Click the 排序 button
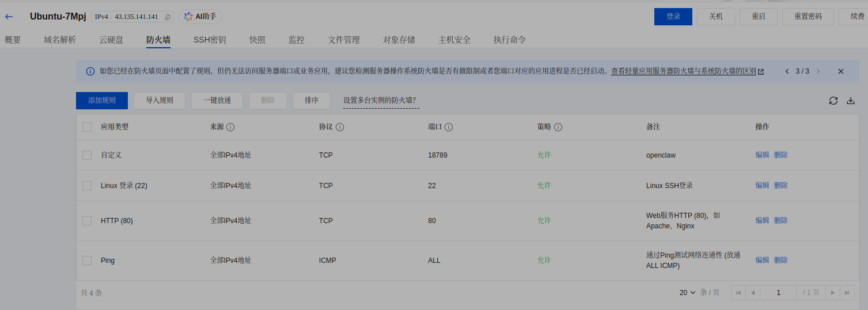868x310 pixels. (x=312, y=101)
